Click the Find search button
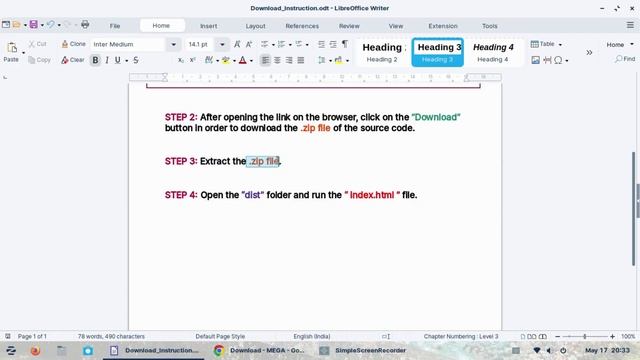Image resolution: width=640 pixels, height=360 pixels. click(625, 59)
